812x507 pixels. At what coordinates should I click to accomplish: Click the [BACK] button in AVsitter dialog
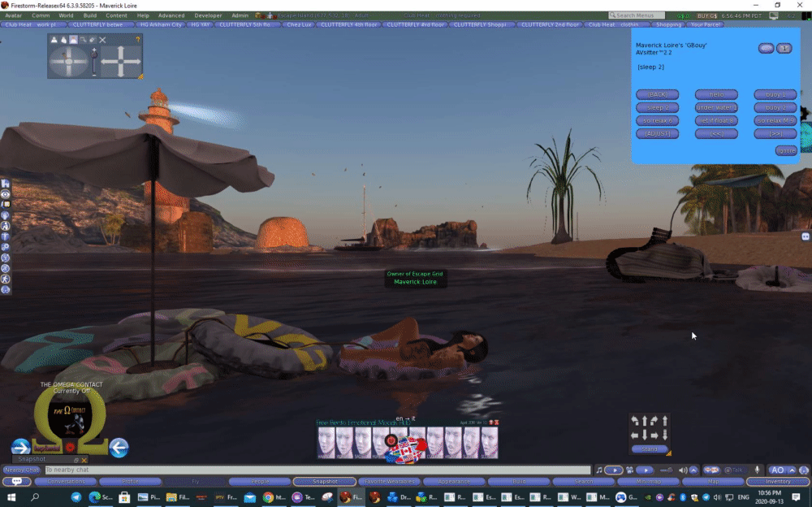point(657,94)
